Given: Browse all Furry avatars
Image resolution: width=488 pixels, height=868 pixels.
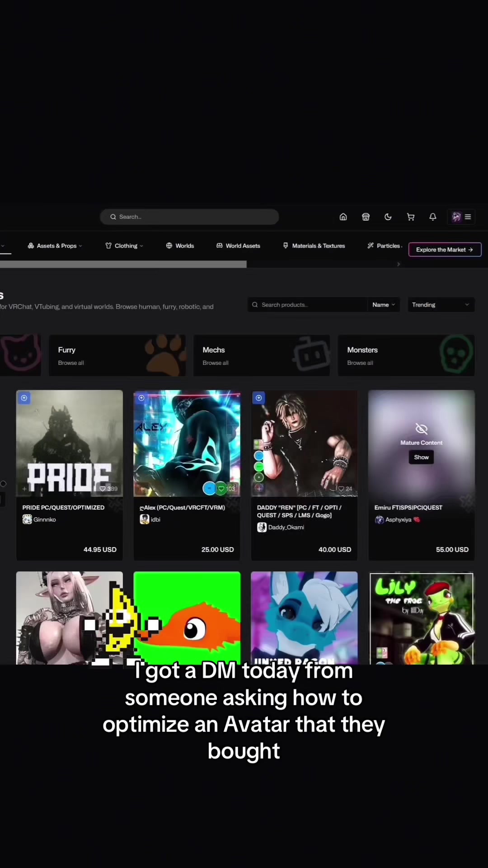Looking at the screenshot, I should pos(71,363).
